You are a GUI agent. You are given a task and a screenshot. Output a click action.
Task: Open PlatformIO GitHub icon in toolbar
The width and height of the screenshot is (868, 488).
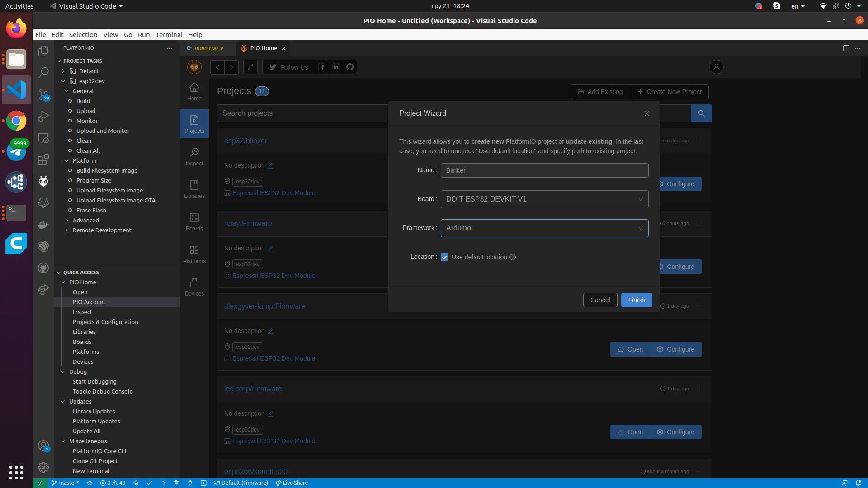[x=350, y=67]
